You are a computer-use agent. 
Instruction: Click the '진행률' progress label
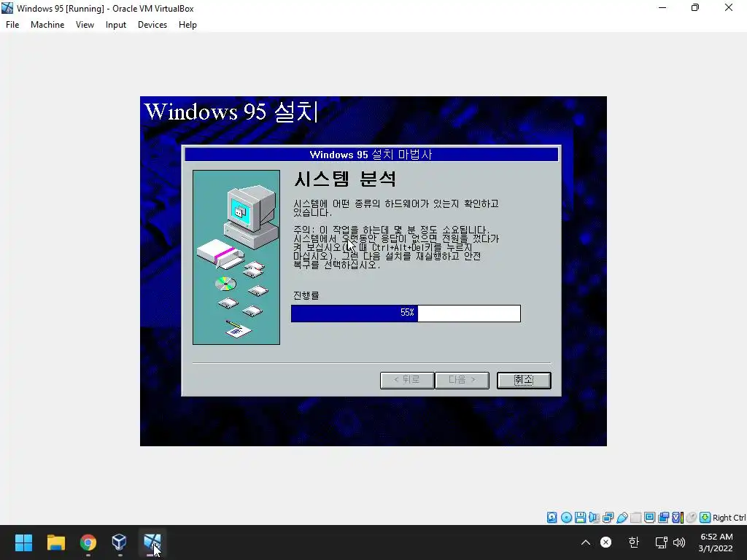(306, 295)
